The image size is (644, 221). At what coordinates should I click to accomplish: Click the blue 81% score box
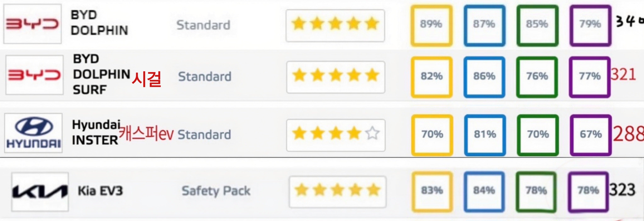click(x=485, y=135)
